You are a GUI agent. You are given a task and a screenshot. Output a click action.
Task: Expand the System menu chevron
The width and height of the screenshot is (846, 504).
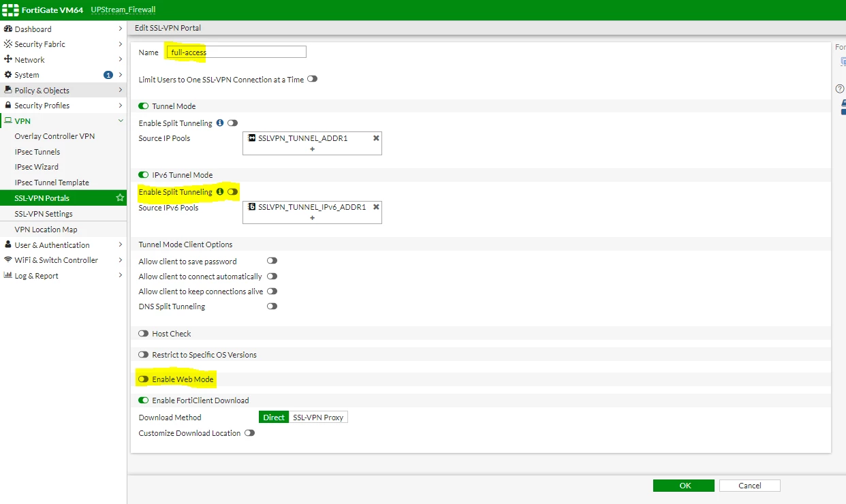(120, 74)
